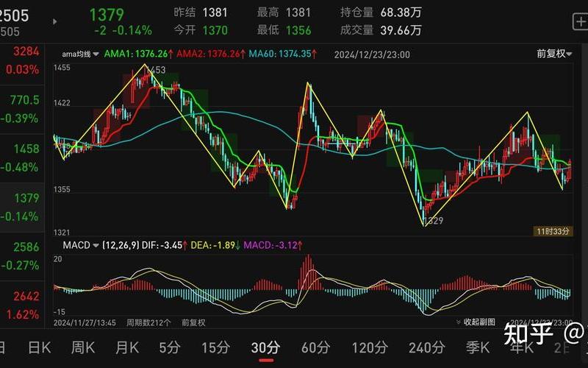Screen dimensions: 588x368
Task: Click the AMA2: 1376.26 indicator value
Action: click(x=211, y=54)
